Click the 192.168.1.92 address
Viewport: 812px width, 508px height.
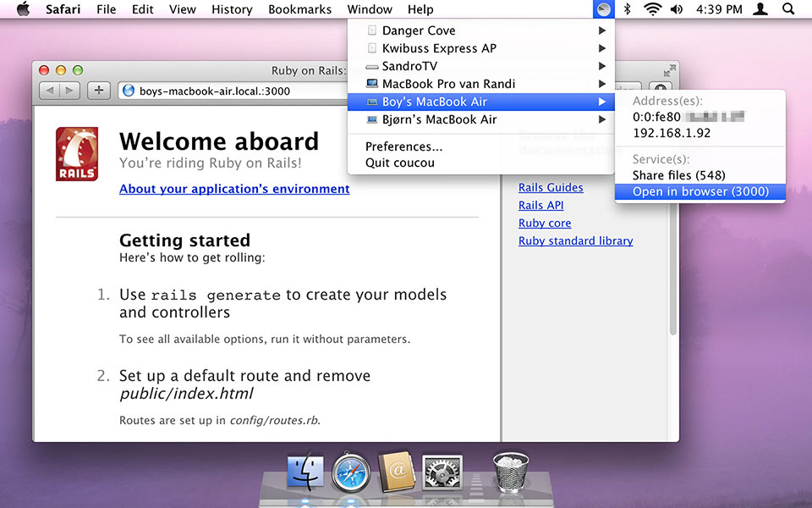(672, 133)
